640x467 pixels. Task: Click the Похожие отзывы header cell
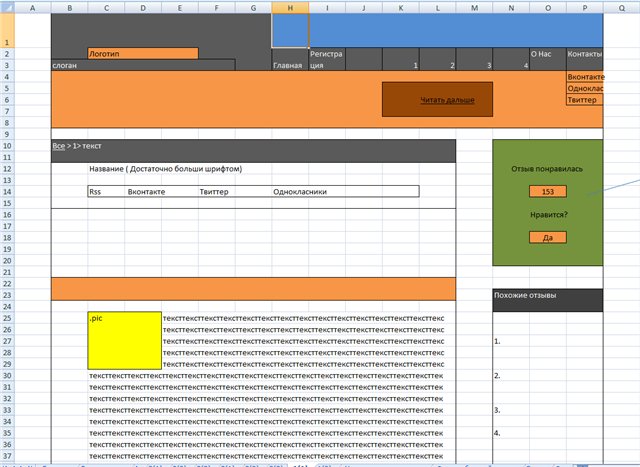(548, 300)
